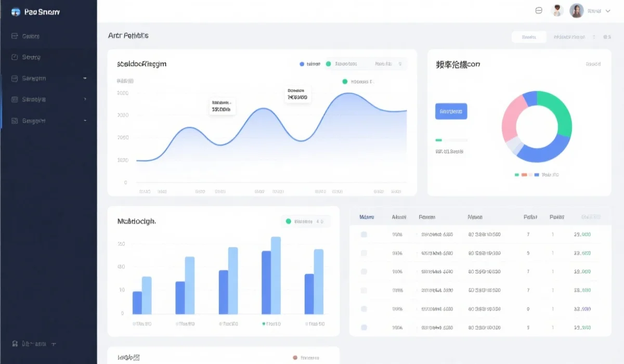The width and height of the screenshot is (624, 364).
Task: Click the third sidebar item's box icon
Action: pyautogui.click(x=15, y=79)
